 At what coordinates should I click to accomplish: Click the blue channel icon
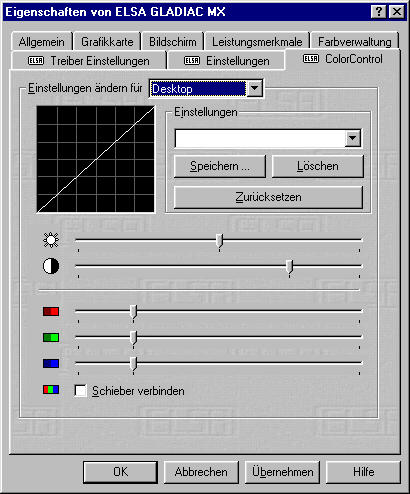pos(51,363)
